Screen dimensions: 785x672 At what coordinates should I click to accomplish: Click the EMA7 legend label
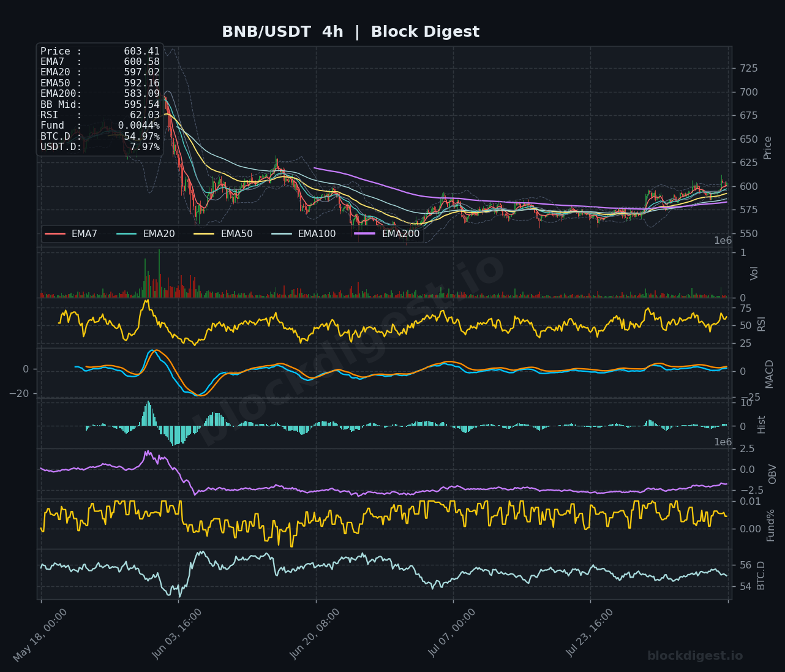85,234
